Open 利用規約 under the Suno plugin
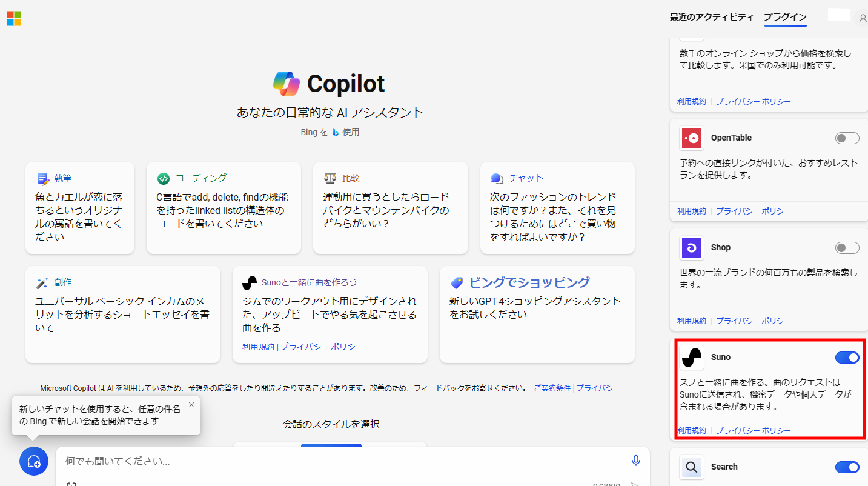 (x=692, y=431)
